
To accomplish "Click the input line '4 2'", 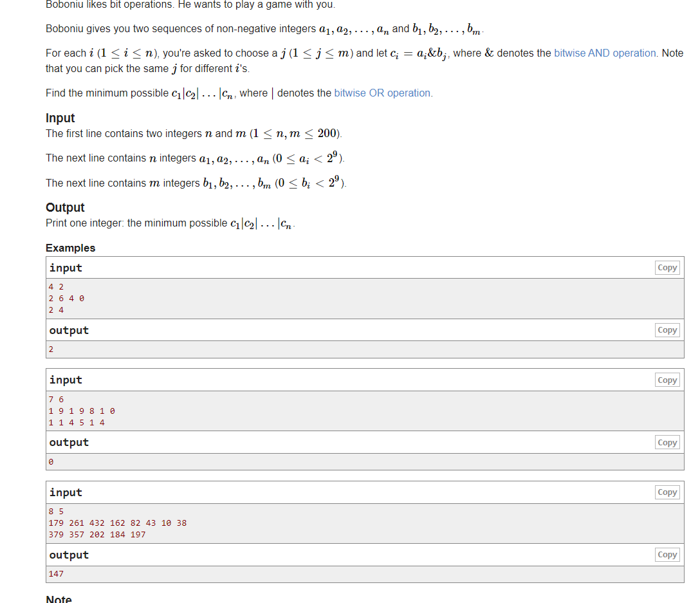I will (x=56, y=287).
